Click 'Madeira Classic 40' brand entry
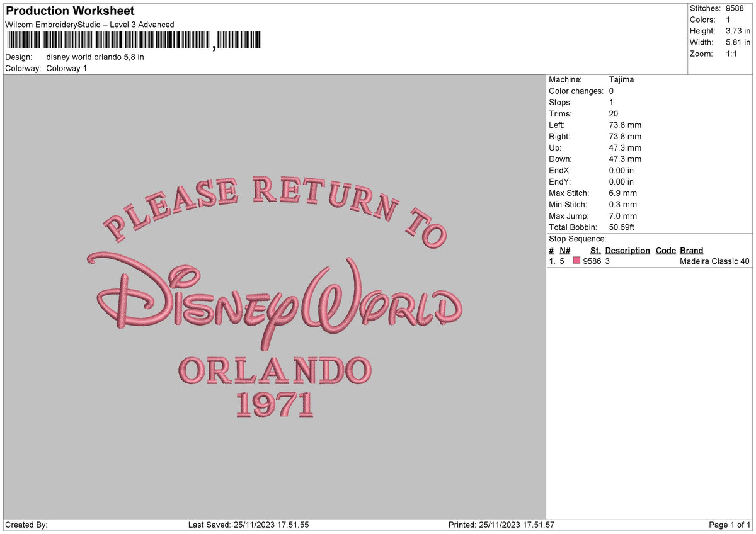756x534 pixels. point(714,261)
